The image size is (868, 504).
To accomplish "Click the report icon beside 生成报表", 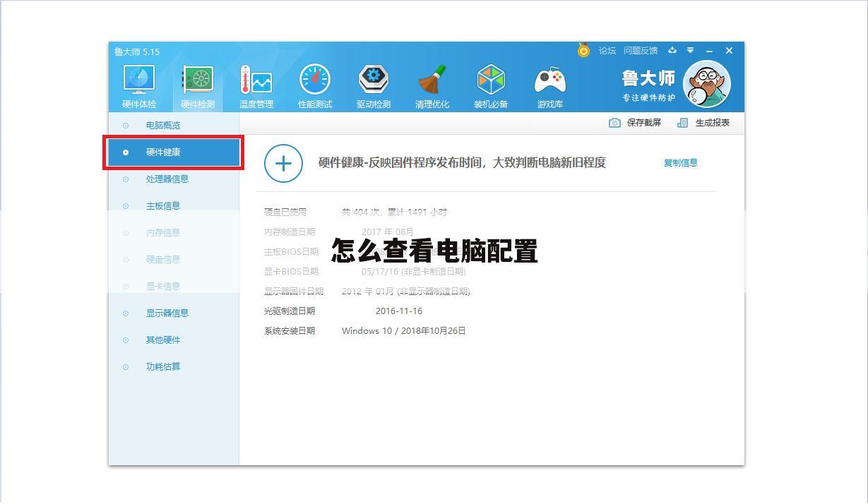I will click(x=682, y=123).
